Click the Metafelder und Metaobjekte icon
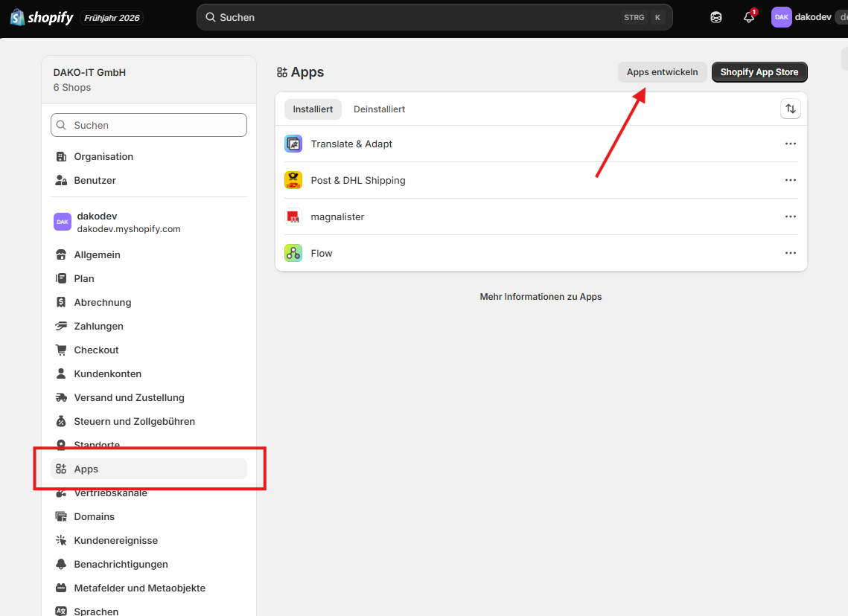Viewport: 848px width, 616px height. point(61,588)
